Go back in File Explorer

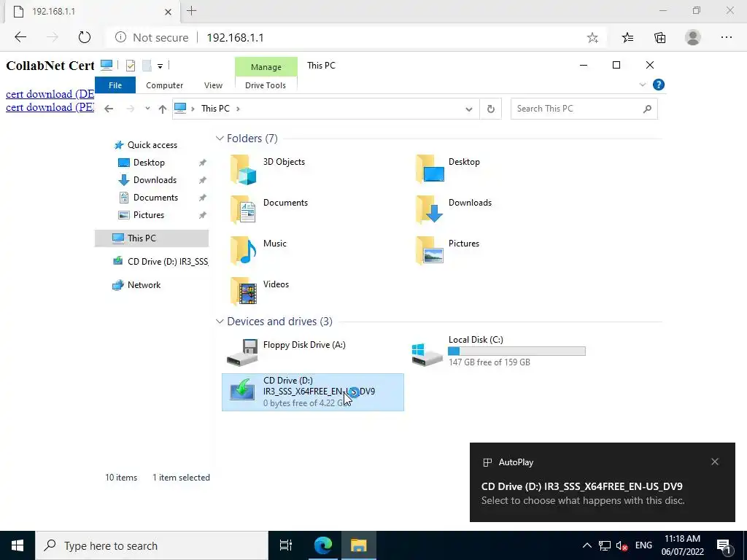(x=109, y=109)
